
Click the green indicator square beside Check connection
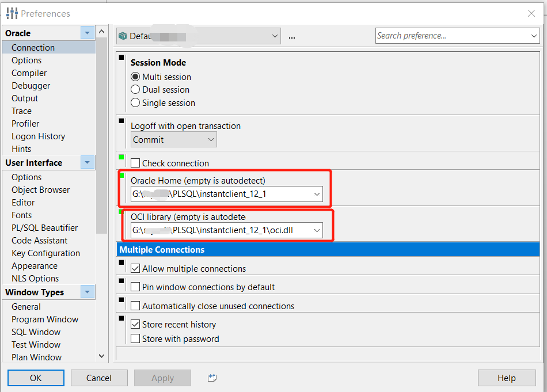[x=120, y=157]
